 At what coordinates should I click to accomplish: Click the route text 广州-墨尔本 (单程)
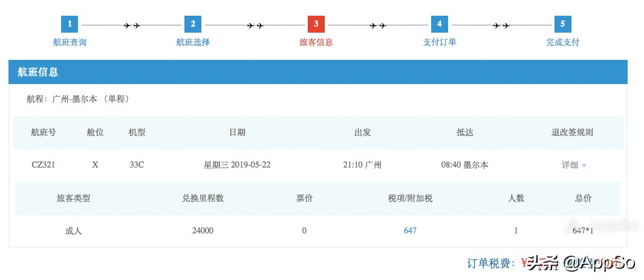(x=91, y=99)
